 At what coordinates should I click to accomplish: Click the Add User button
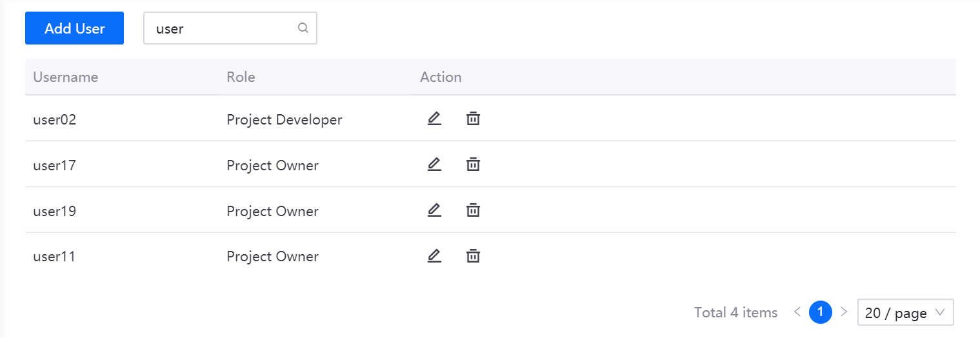click(x=74, y=28)
